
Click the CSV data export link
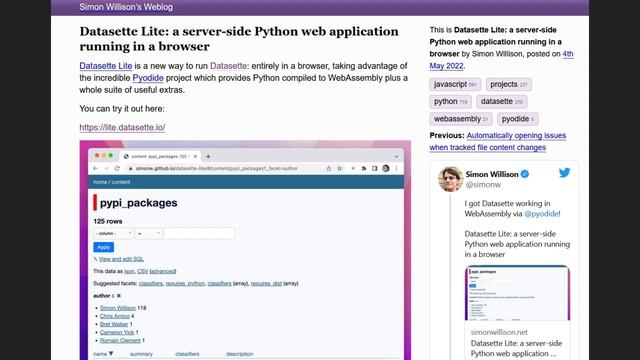(x=142, y=271)
